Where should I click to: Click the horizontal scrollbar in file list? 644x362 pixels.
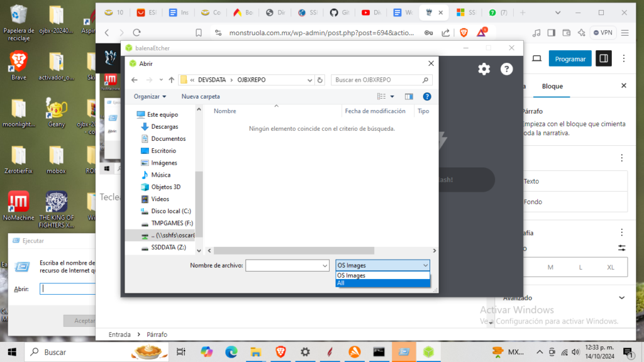click(294, 250)
